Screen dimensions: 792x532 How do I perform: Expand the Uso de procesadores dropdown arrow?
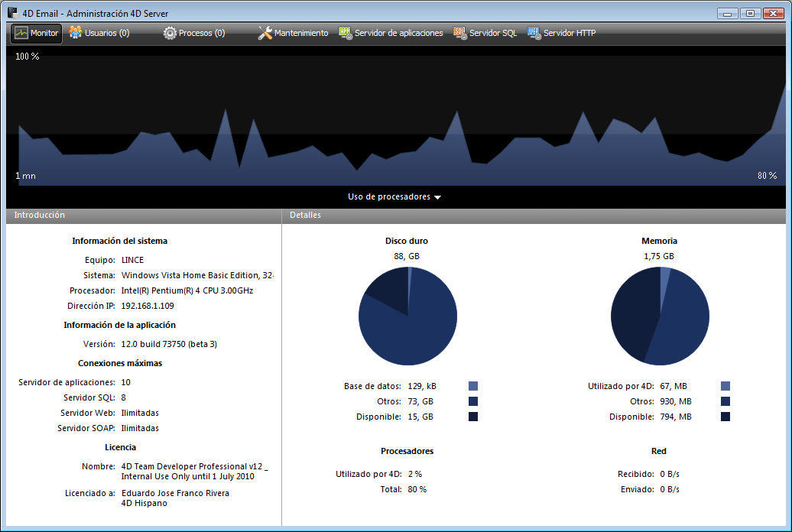tap(437, 197)
